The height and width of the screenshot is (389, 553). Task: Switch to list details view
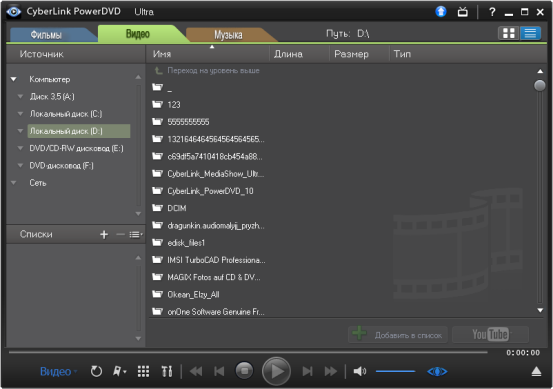click(530, 34)
